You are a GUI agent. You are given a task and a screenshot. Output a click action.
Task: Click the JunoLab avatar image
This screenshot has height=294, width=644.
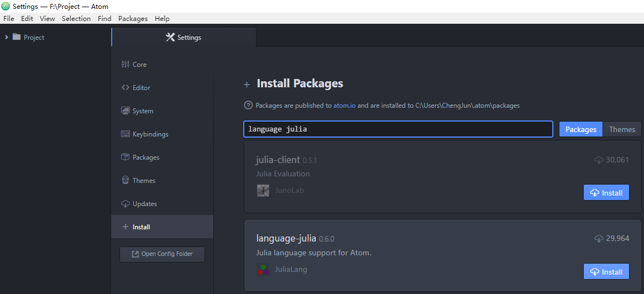pos(263,191)
